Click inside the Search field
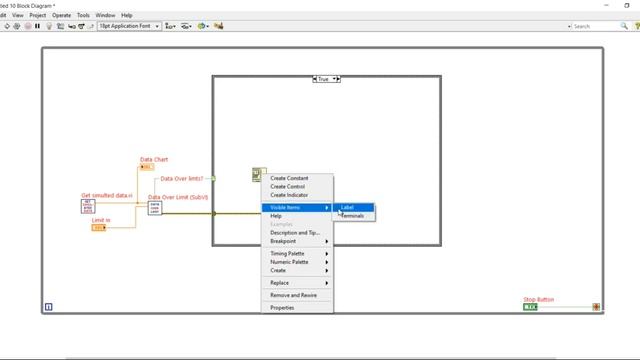The height and width of the screenshot is (360, 640). [596, 26]
